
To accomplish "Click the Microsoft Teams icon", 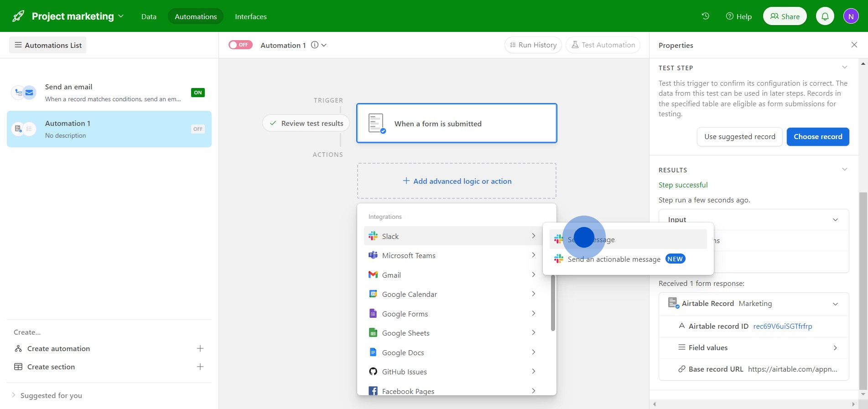I will pyautogui.click(x=373, y=255).
